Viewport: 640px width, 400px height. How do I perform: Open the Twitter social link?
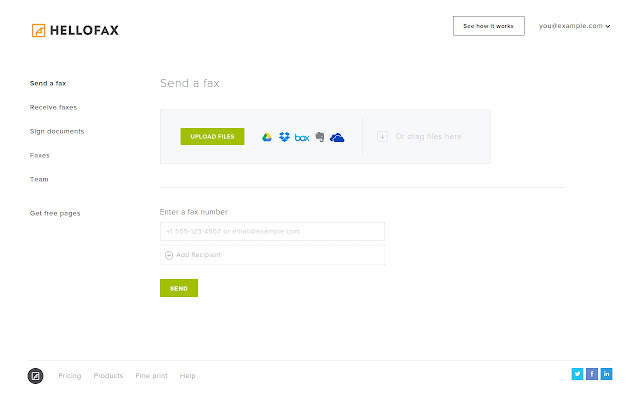pyautogui.click(x=577, y=374)
